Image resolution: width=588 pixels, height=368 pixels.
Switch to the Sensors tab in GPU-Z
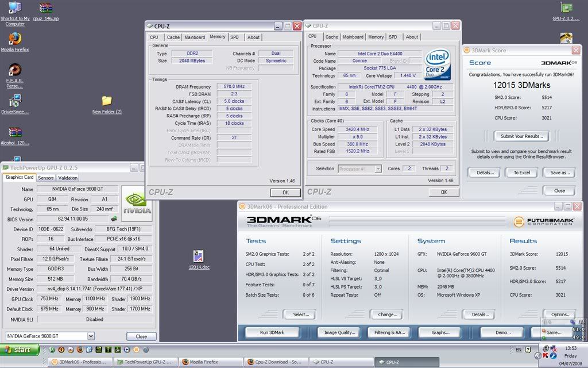pos(46,178)
